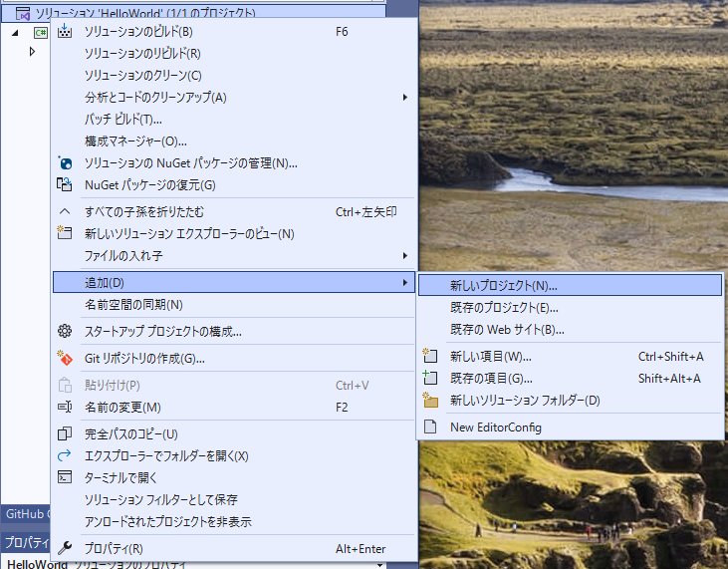Image resolution: width=728 pixels, height=569 pixels.
Task: Select 新しい項目(W)... in submenu
Action: [x=570, y=357]
